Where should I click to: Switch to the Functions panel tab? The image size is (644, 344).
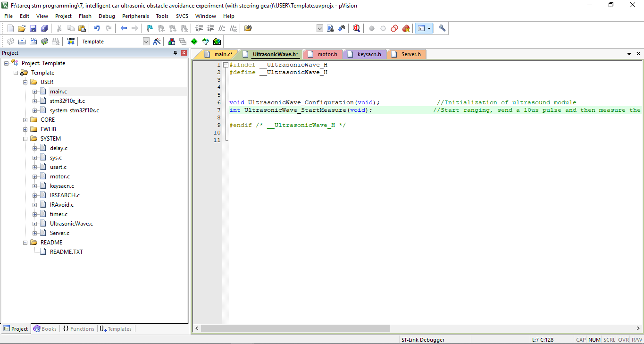pos(78,329)
